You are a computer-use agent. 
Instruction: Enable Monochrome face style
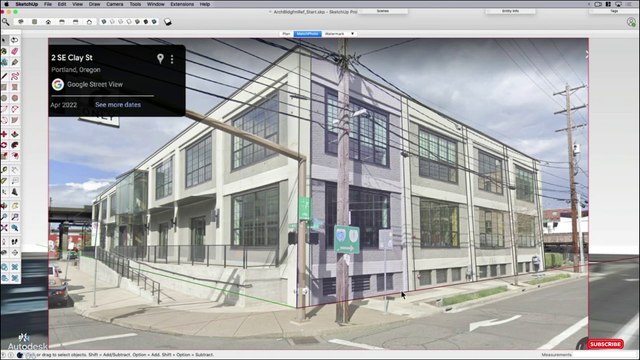[x=154, y=22]
